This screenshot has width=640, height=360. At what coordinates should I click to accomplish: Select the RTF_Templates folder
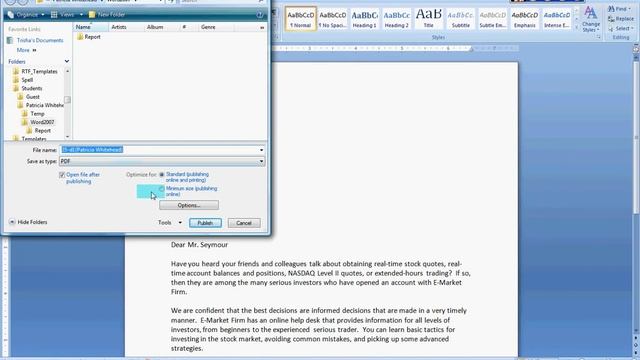click(35, 71)
